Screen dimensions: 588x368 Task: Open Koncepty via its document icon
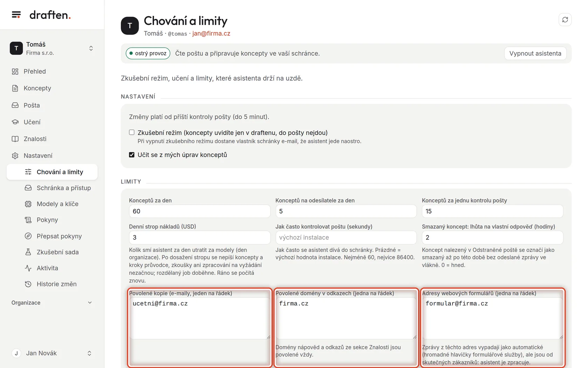[15, 88]
